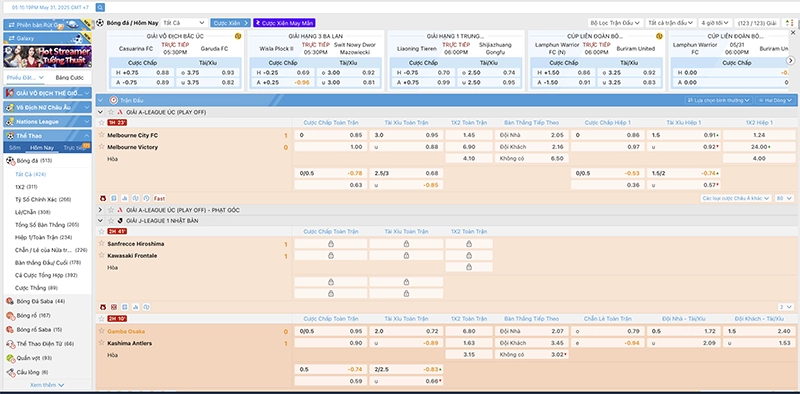Click the football icon beside Bóng đá / Hôm Nay
This screenshot has height=394, width=800.
pyautogui.click(x=100, y=23)
